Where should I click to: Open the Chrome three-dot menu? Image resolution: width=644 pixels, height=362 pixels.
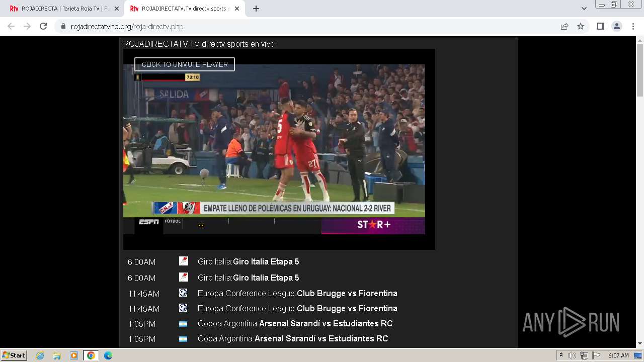pyautogui.click(x=633, y=26)
